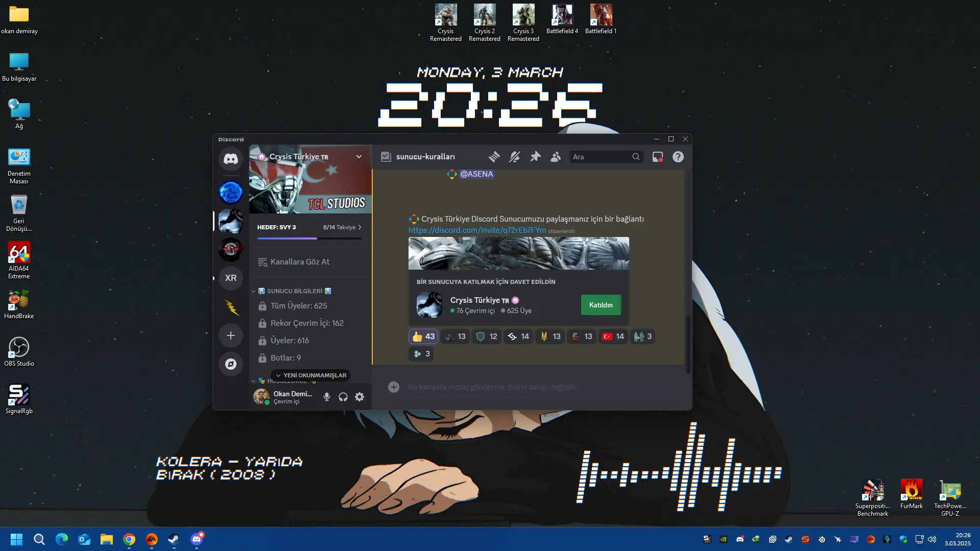Select the Üyeler: 616 channel
The width and height of the screenshot is (980, 551).
(310, 341)
